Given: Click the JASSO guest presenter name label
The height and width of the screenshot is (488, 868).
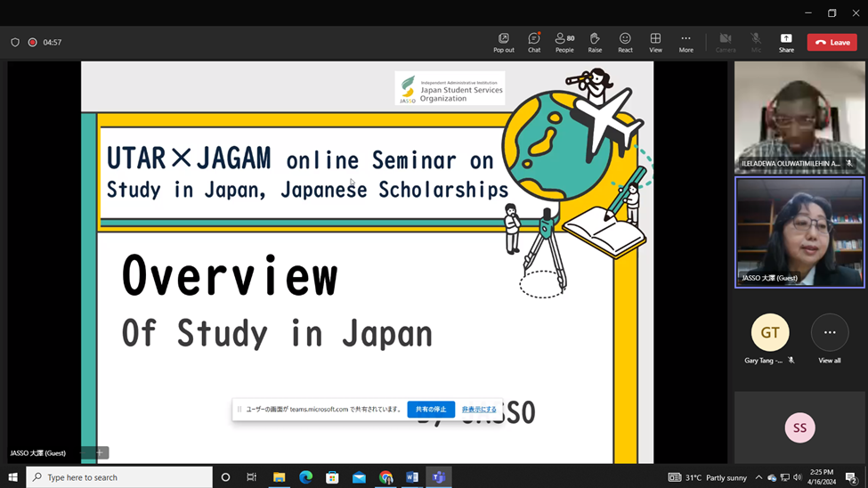Looking at the screenshot, I should click(x=37, y=453).
